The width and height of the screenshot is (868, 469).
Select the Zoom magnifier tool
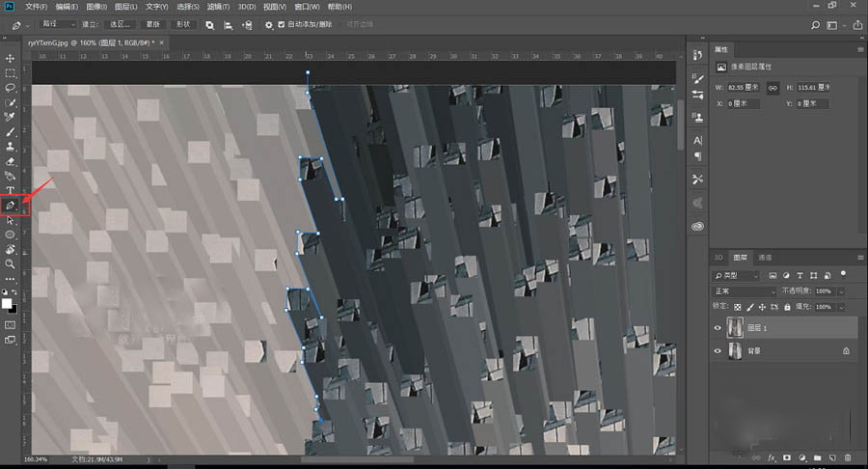(11, 263)
